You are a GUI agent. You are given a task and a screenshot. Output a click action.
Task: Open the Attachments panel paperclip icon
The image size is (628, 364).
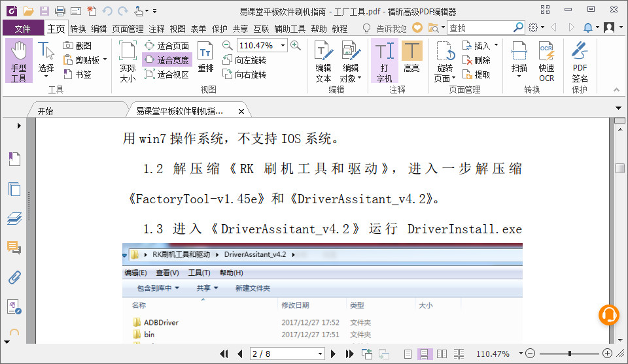coord(14,277)
